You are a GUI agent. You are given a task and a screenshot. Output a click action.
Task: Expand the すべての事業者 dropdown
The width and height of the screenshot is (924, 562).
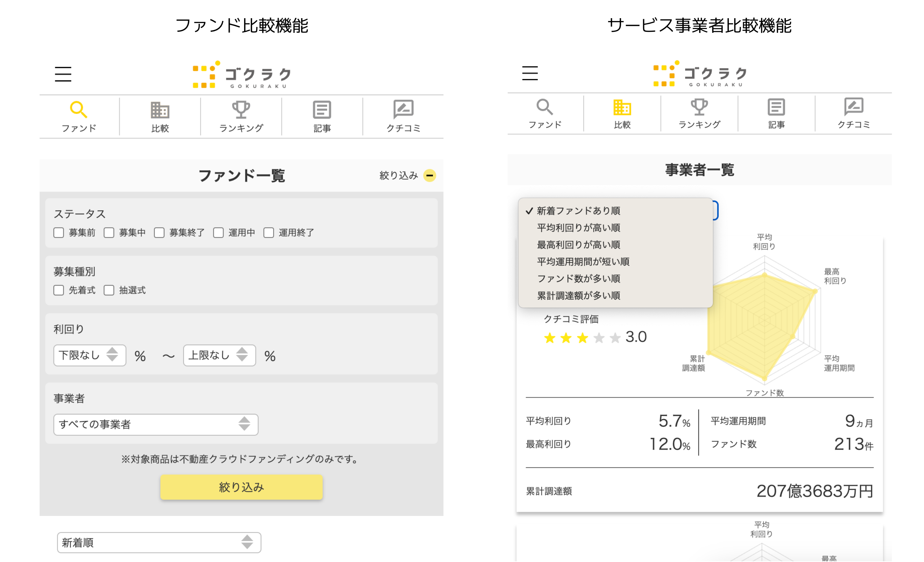[156, 424]
